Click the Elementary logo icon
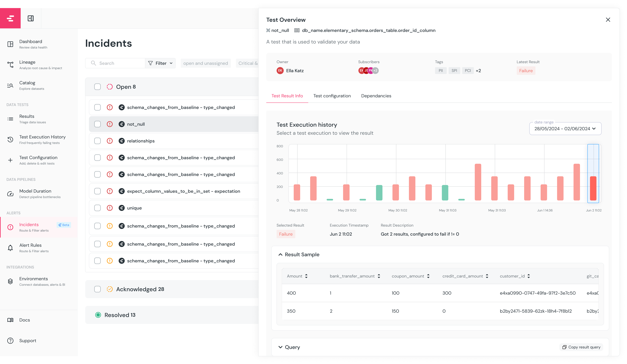 pyautogui.click(x=10, y=18)
